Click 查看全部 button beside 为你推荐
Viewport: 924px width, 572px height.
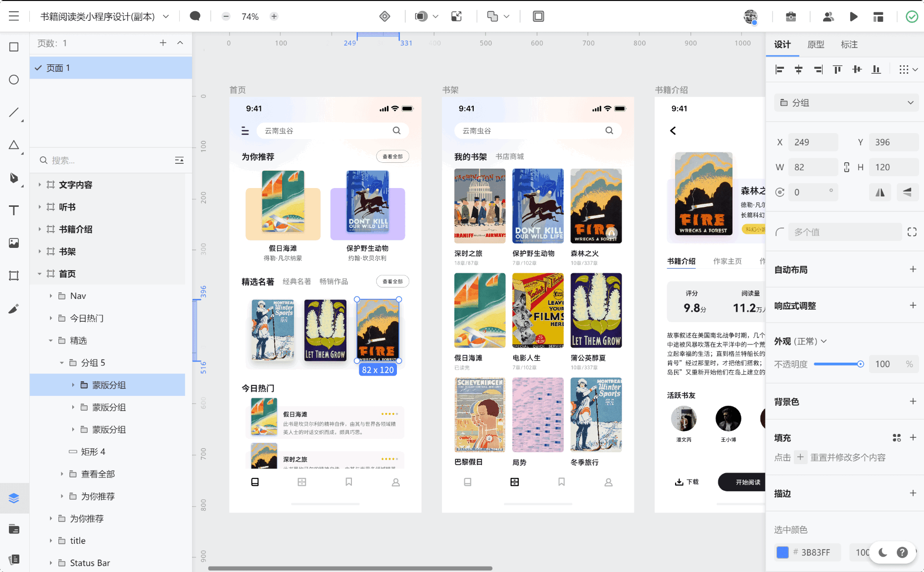tap(392, 156)
